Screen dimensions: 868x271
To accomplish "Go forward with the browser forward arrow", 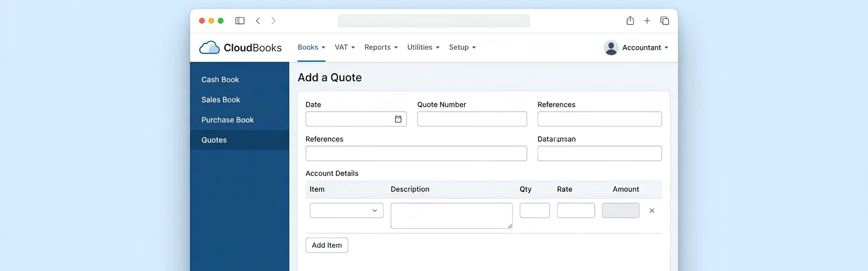I will point(273,21).
